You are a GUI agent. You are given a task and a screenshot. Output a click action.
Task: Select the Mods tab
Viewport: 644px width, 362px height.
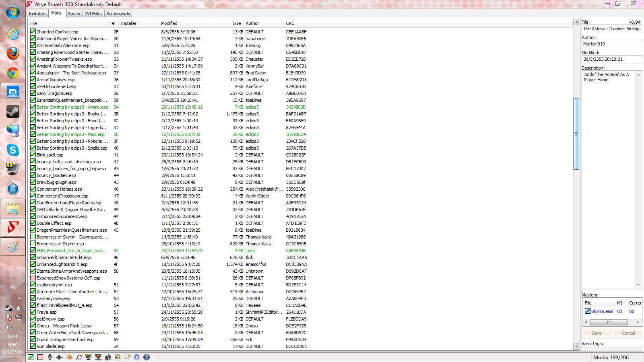pyautogui.click(x=56, y=13)
